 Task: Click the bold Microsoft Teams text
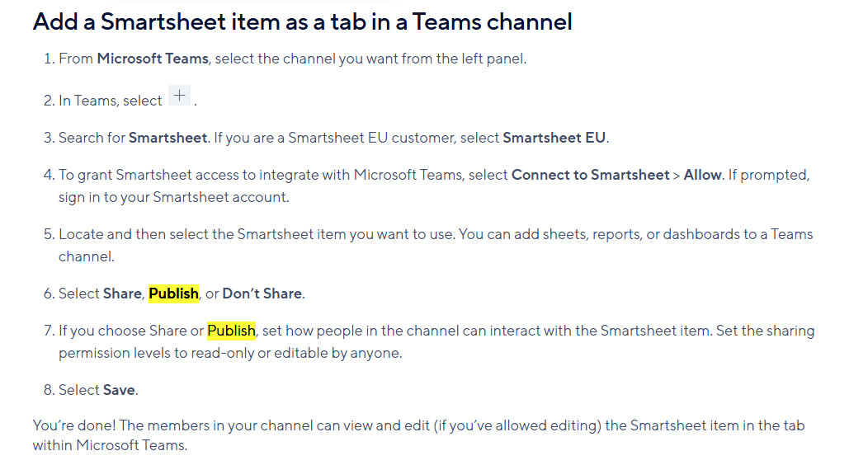153,59
